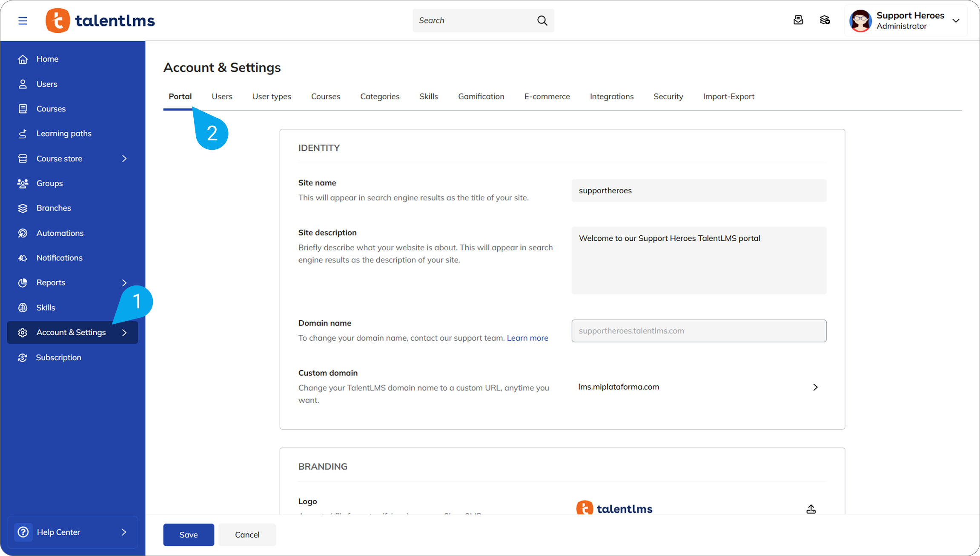Open the Support Heroes profile dropdown
The height and width of the screenshot is (556, 980).
pyautogui.click(x=956, y=20)
